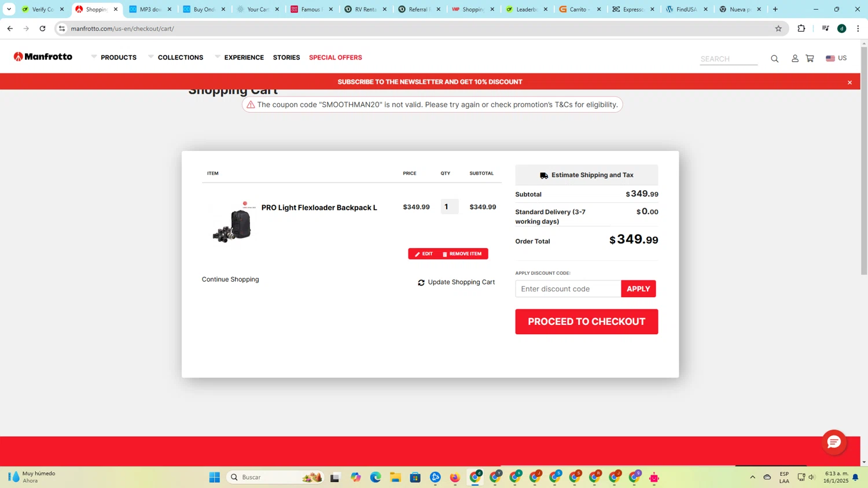Image resolution: width=868 pixels, height=488 pixels.
Task: Open a new browser tab
Action: click(775, 9)
